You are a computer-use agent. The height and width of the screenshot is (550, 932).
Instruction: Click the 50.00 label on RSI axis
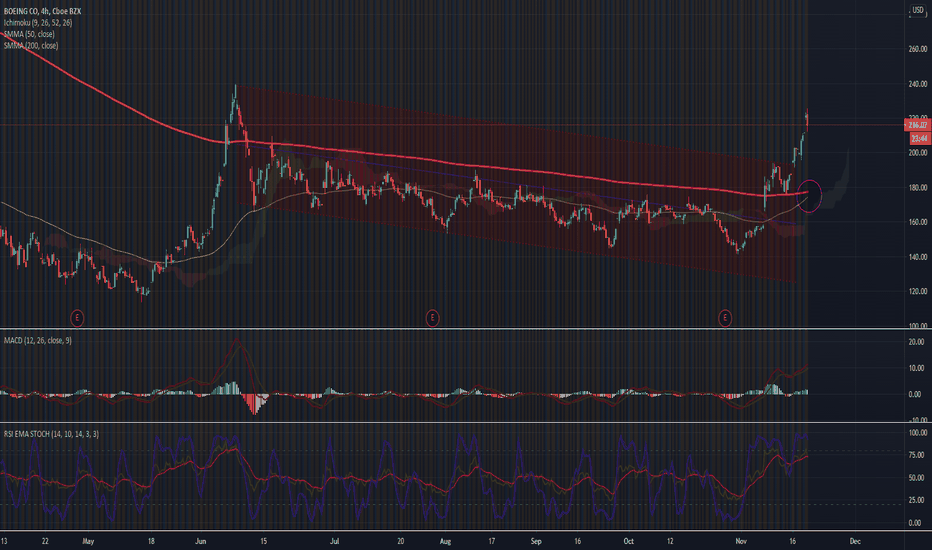(x=917, y=477)
